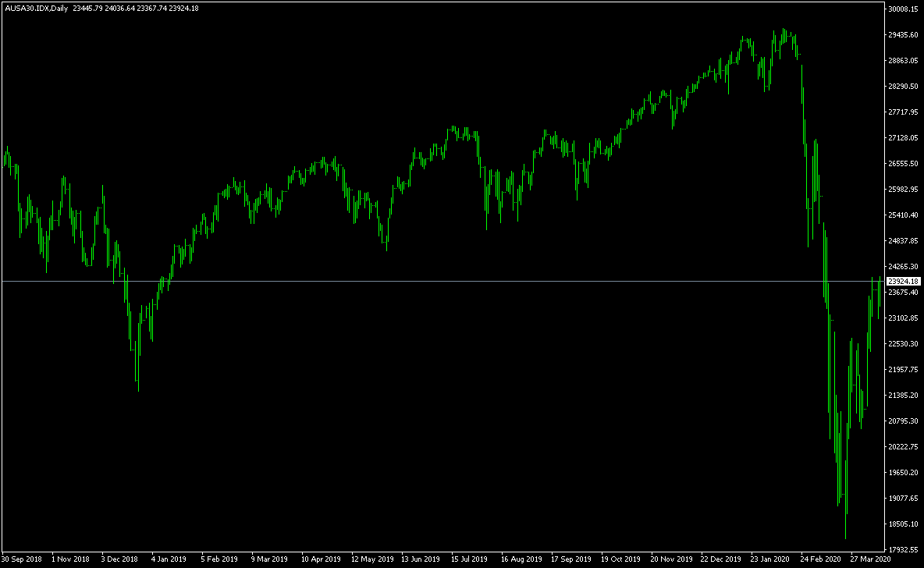Image resolution: width=924 pixels, height=568 pixels.
Task: Click the 19650.20 price axis label
Action: (904, 473)
